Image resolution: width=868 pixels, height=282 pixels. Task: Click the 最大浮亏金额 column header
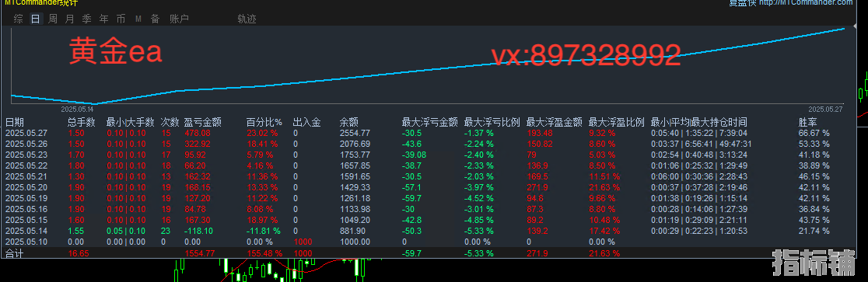(x=430, y=122)
